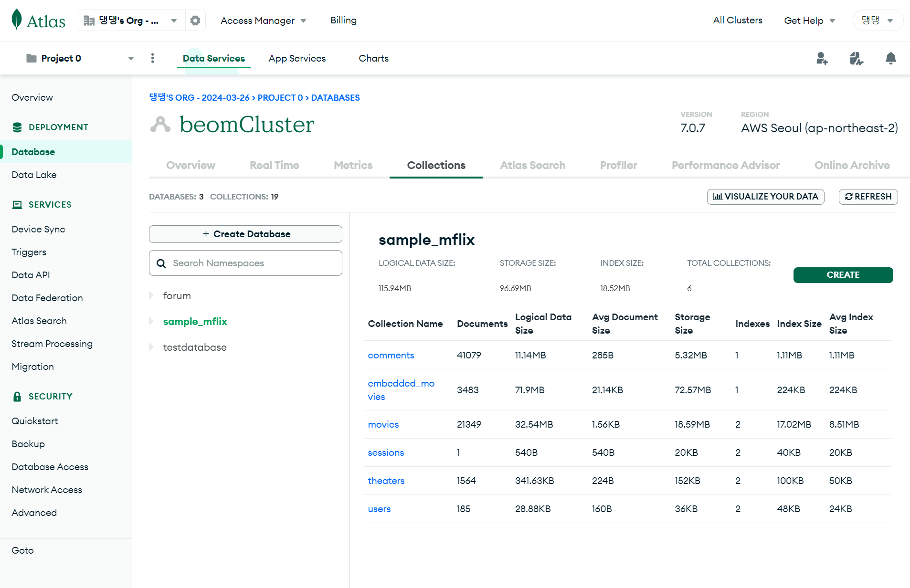
Task: Click the green Create collection button
Action: point(843,275)
